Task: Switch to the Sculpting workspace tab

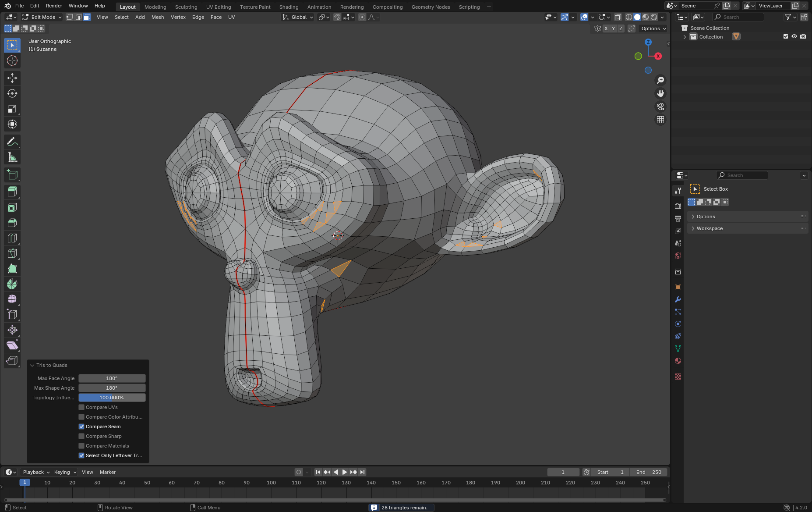Action: [186, 7]
